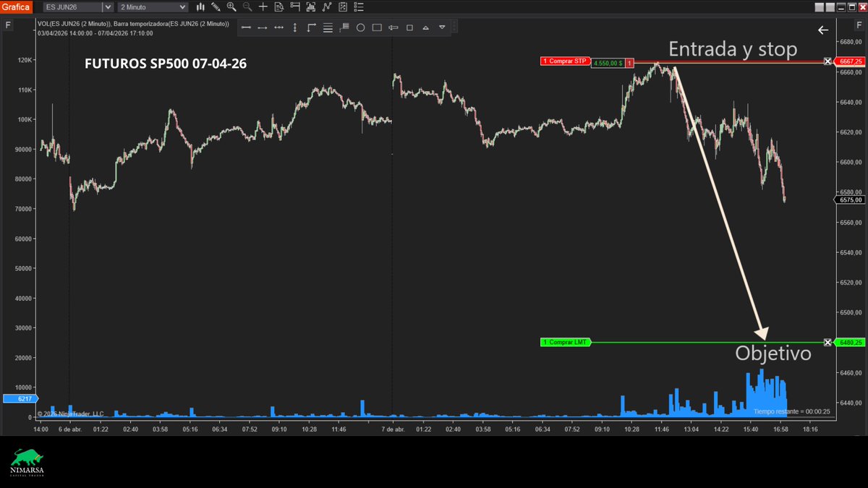Viewport: 868px width, 488px height.
Task: Select the small square marker tool
Action: pos(409,27)
